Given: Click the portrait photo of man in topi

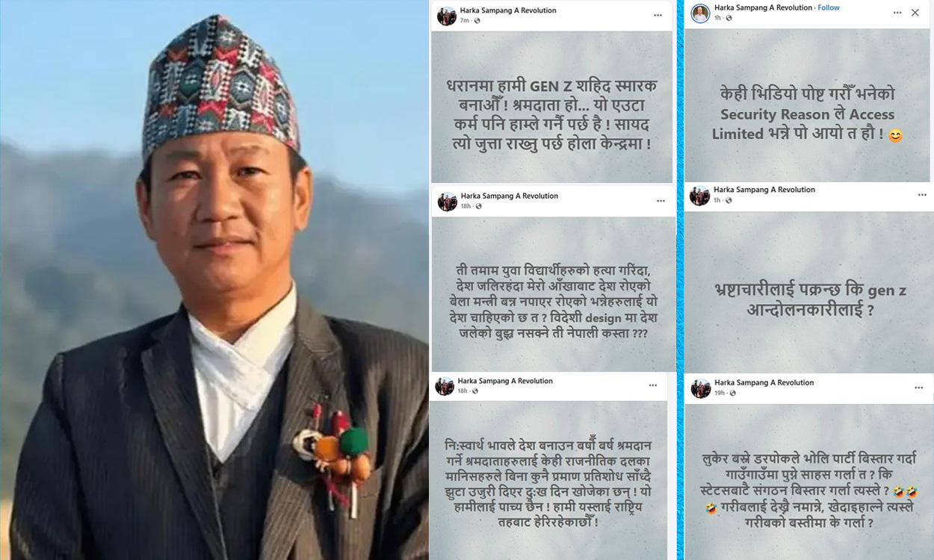Looking at the screenshot, I should pyautogui.click(x=214, y=280).
